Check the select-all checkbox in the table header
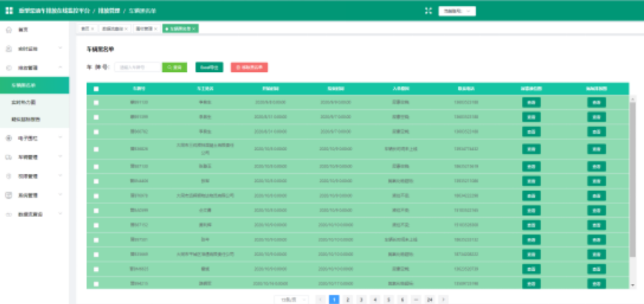Image resolution: width=644 pixels, height=304 pixels. click(x=96, y=89)
